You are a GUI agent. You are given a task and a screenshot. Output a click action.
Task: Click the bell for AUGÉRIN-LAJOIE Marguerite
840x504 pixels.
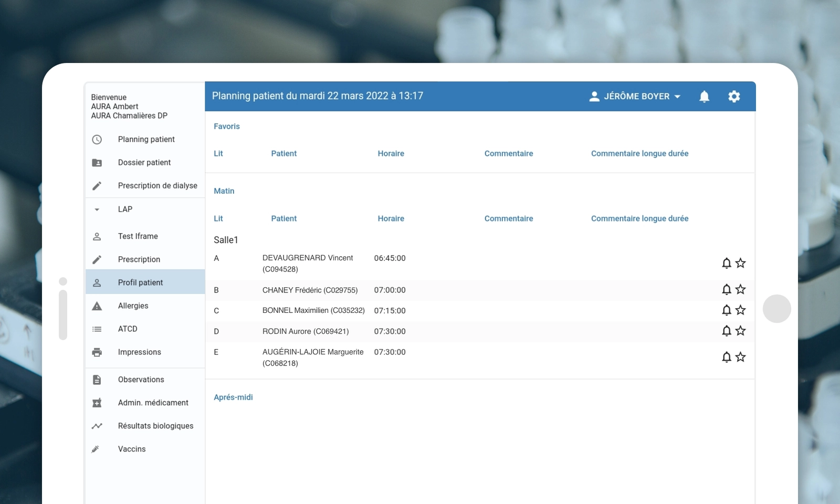pyautogui.click(x=727, y=357)
